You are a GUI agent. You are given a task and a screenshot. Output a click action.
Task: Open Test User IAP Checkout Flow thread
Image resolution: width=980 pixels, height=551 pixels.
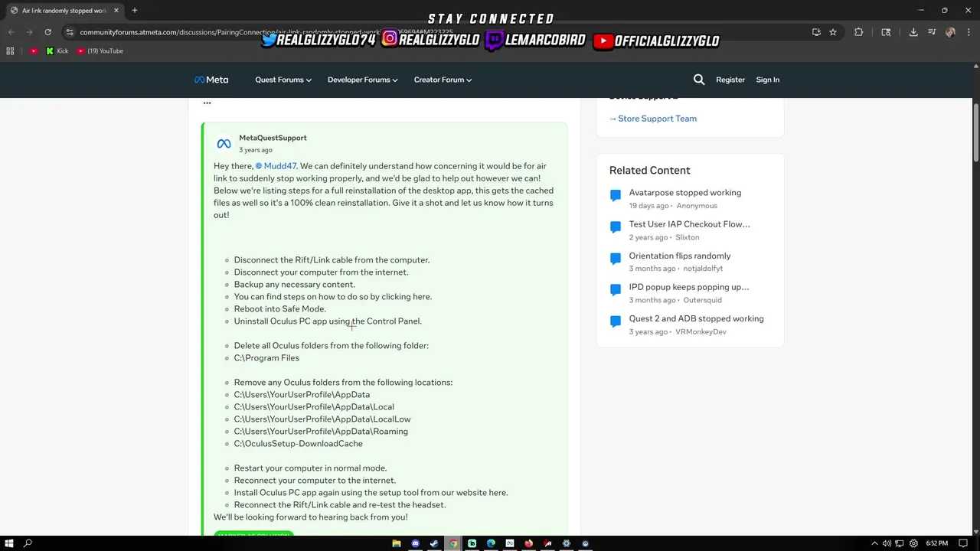690,224
